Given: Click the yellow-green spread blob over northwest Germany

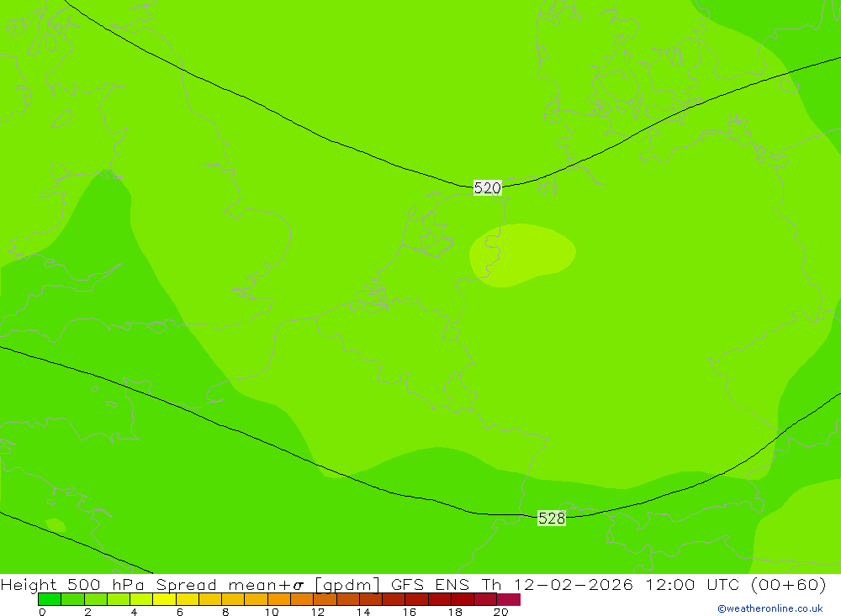Looking at the screenshot, I should 522,255.
